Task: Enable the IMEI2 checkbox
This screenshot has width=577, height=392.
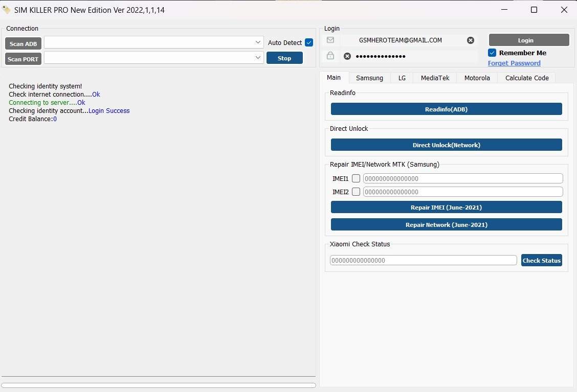Action: (356, 192)
